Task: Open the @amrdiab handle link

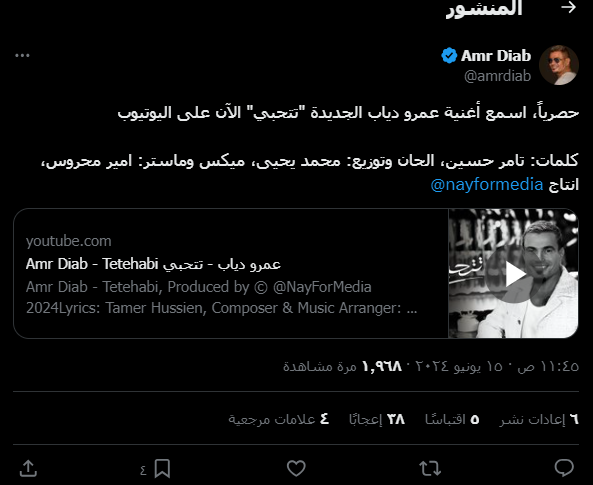Action: [497, 76]
